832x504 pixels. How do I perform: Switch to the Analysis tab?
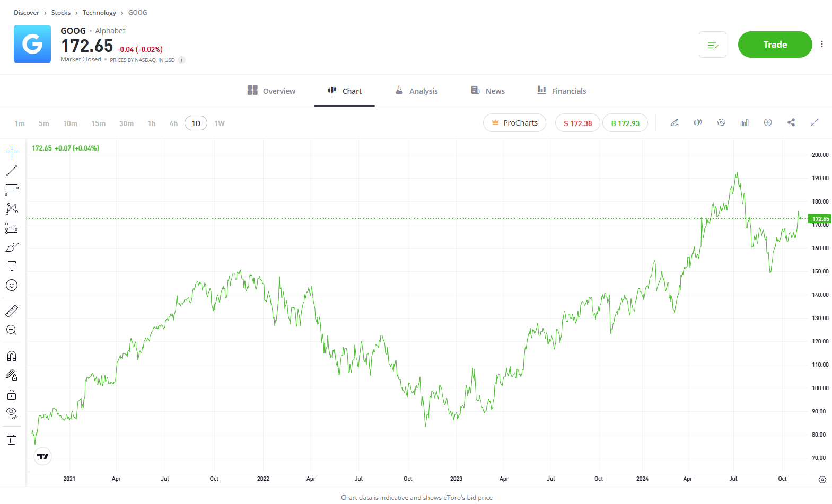coord(416,91)
